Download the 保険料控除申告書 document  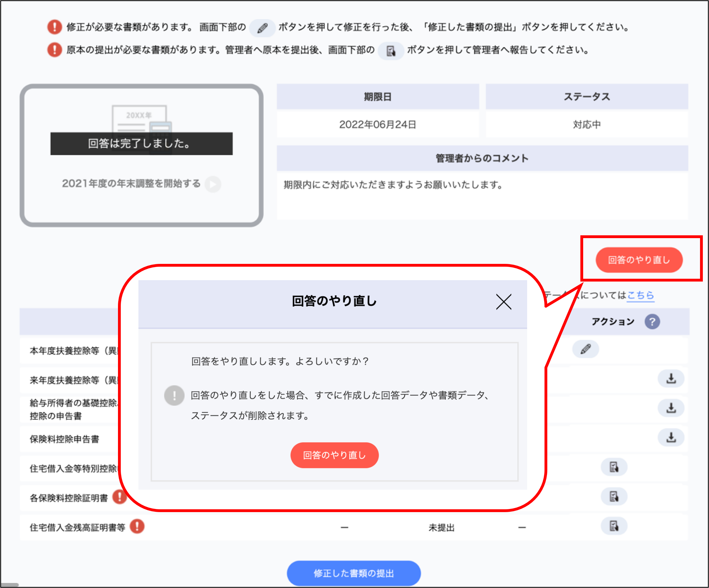(671, 438)
